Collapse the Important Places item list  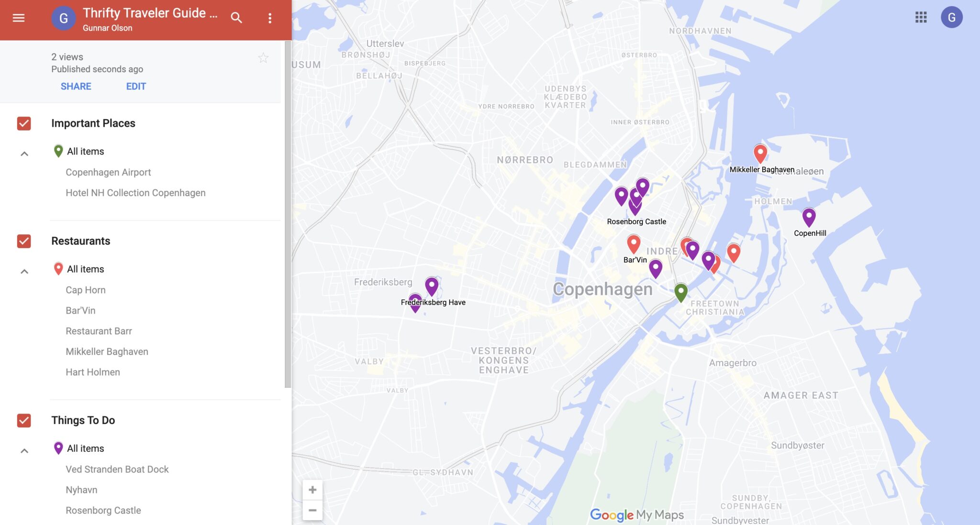tap(24, 153)
